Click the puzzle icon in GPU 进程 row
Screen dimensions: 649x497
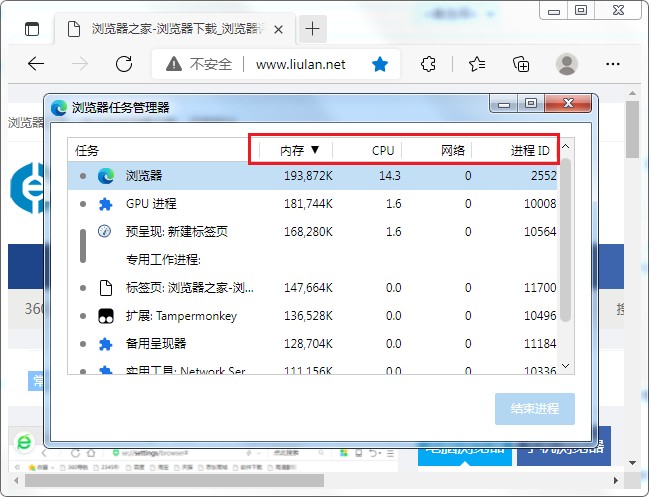point(106,204)
